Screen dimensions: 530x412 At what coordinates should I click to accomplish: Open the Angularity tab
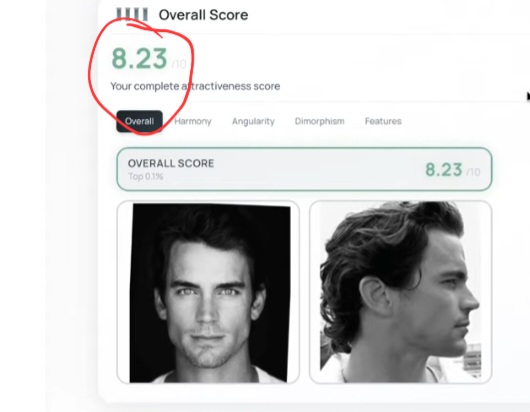click(x=253, y=121)
